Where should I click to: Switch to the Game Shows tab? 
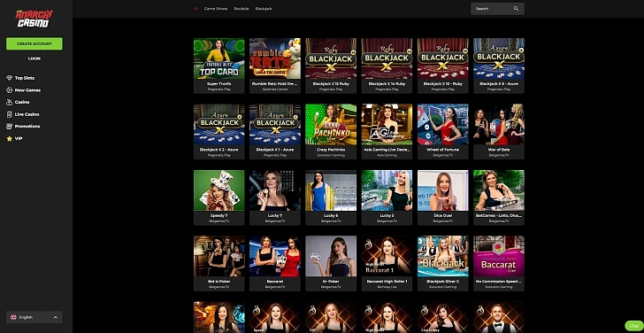click(x=216, y=9)
